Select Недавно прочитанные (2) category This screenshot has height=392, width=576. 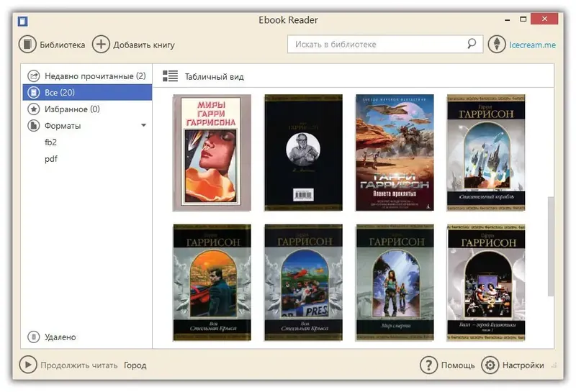click(x=87, y=76)
